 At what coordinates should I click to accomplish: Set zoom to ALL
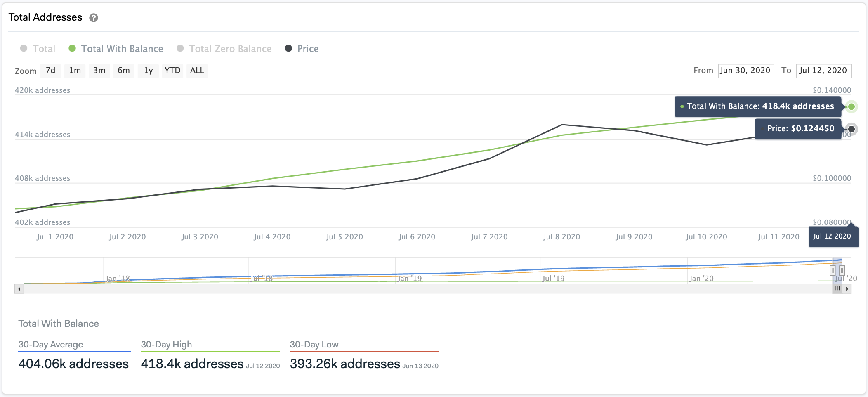[197, 71]
